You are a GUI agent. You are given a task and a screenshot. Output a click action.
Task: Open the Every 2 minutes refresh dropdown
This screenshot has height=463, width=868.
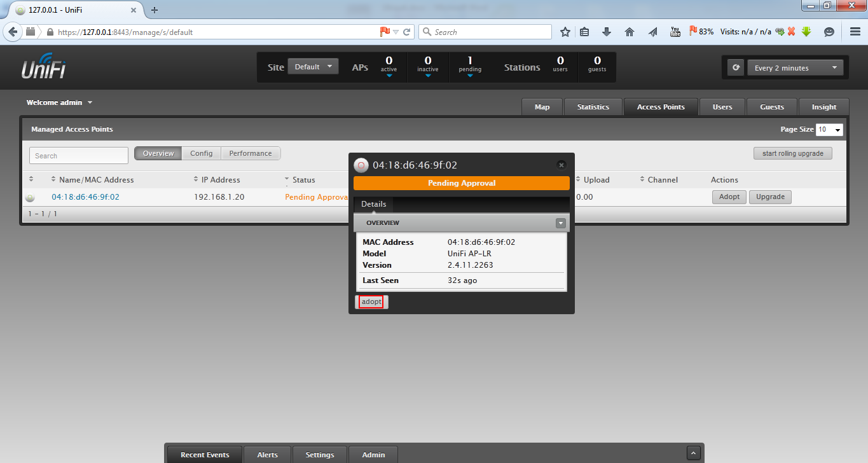[795, 67]
